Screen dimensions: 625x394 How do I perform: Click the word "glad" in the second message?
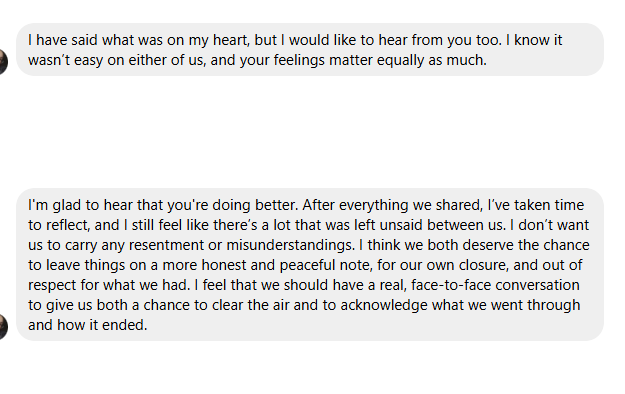click(67, 205)
